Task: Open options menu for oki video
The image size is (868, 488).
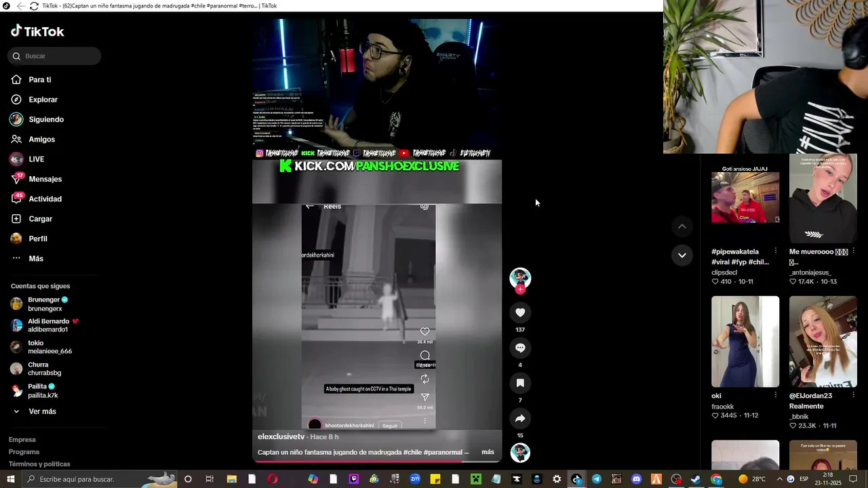Action: (776, 395)
